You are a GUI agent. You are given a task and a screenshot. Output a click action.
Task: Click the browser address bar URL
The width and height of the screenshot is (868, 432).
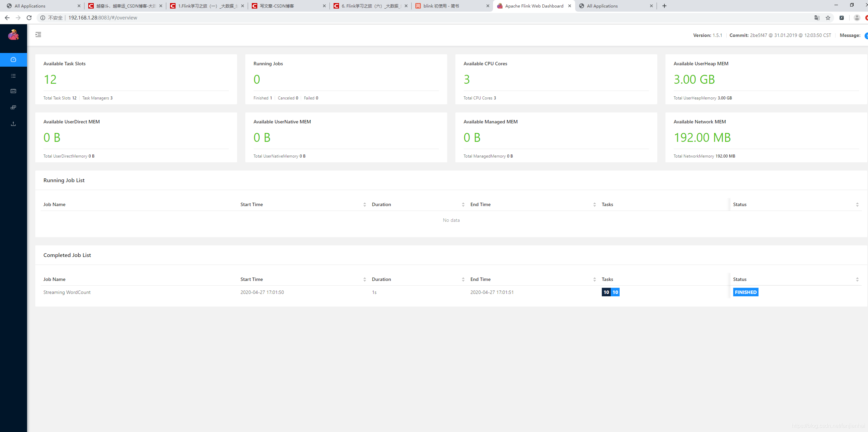103,18
